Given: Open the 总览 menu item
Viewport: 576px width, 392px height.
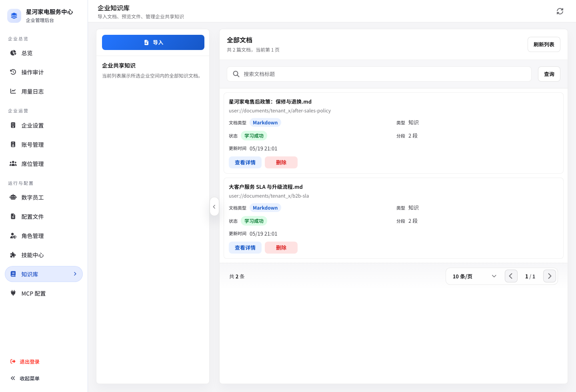Looking at the screenshot, I should 44,53.
